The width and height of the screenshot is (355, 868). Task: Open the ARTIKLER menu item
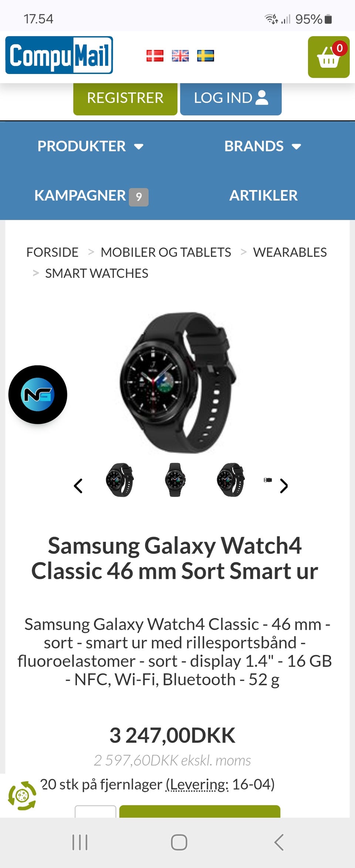click(x=263, y=195)
